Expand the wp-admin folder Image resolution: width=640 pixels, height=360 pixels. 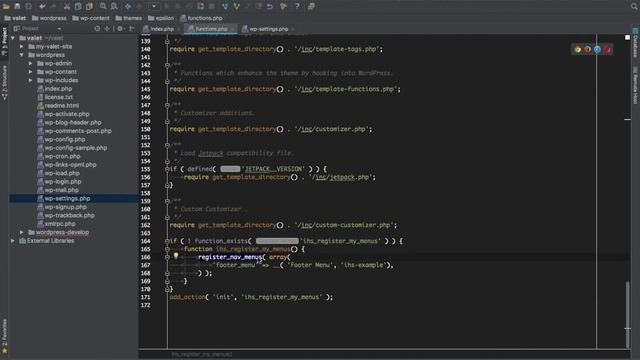[30, 63]
